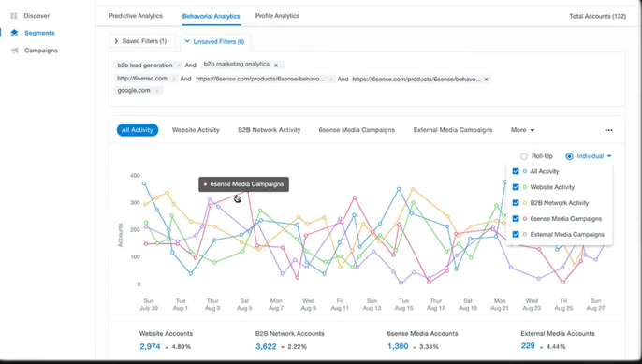The image size is (642, 364).
Task: Click the 6sense Media Campaigns chart tooltip
Action: point(243,184)
